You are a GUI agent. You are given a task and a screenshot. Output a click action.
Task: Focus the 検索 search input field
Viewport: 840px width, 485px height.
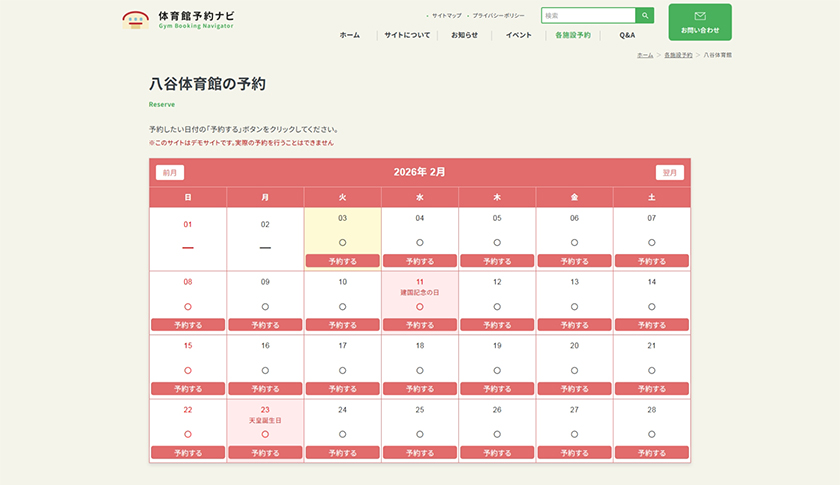pos(588,16)
